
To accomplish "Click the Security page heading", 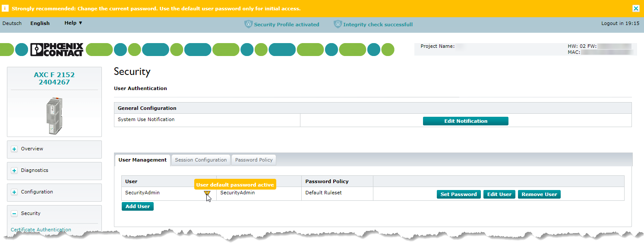I will tap(132, 72).
